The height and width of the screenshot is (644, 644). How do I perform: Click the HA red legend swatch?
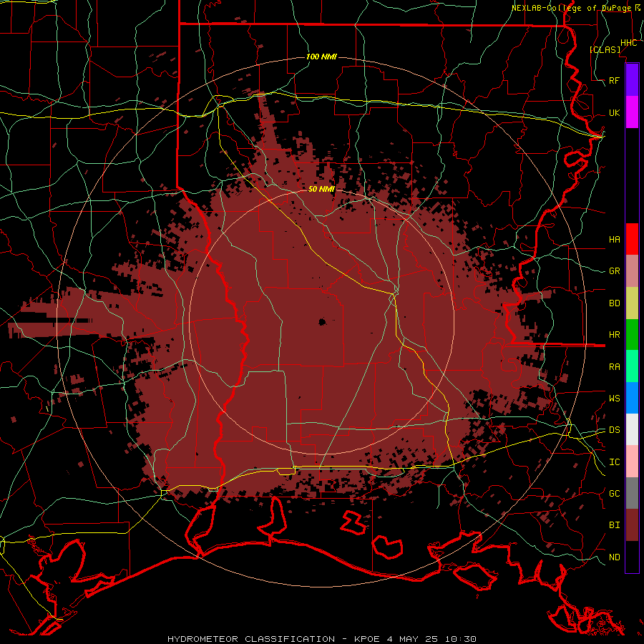632,239
